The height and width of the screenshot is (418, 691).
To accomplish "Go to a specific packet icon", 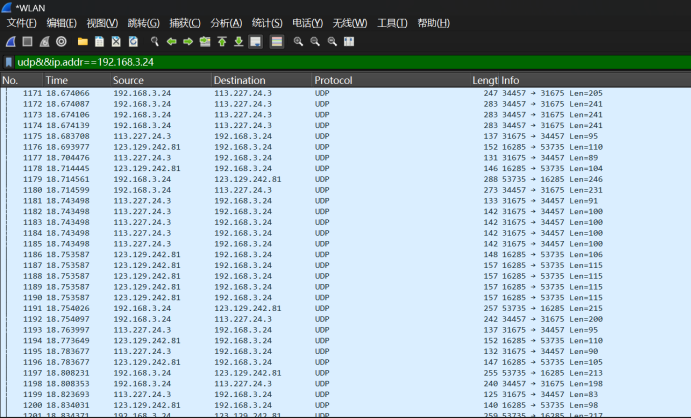I will coord(205,41).
